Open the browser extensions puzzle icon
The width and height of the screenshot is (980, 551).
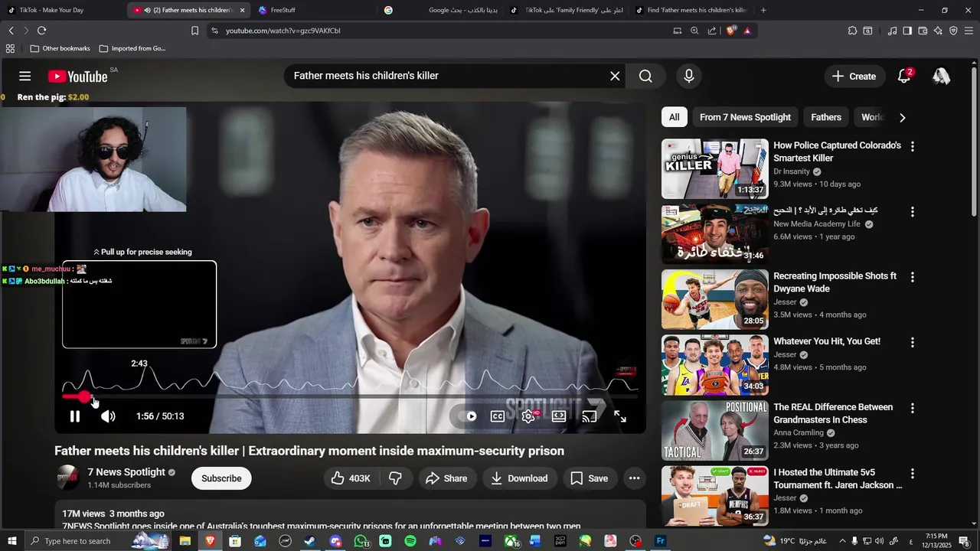(852, 31)
